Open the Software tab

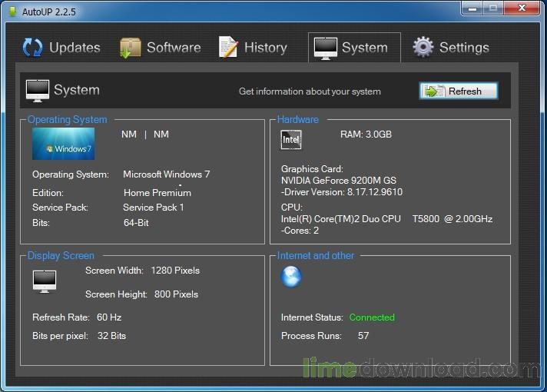[x=173, y=48]
